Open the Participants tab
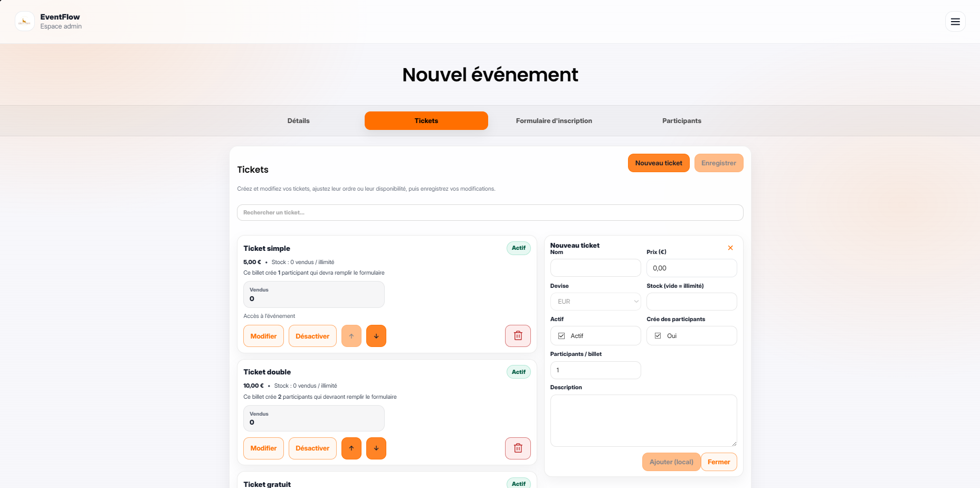 tap(681, 120)
